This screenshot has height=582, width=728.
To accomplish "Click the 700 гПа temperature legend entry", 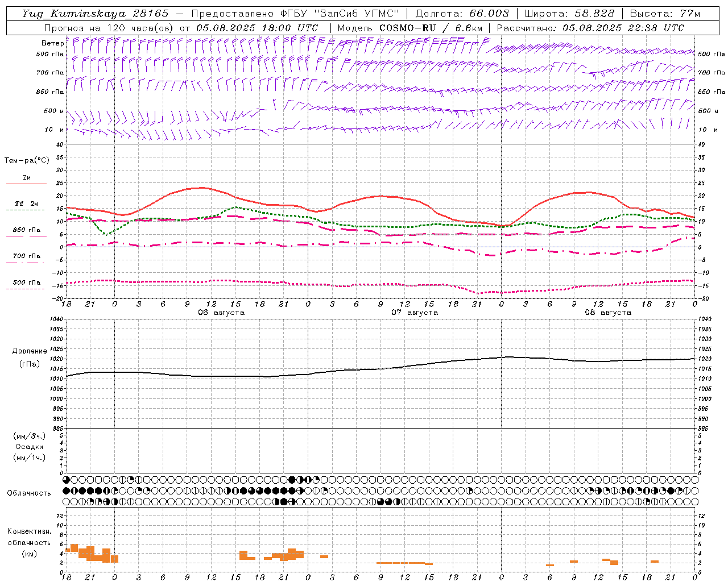I will click(27, 256).
